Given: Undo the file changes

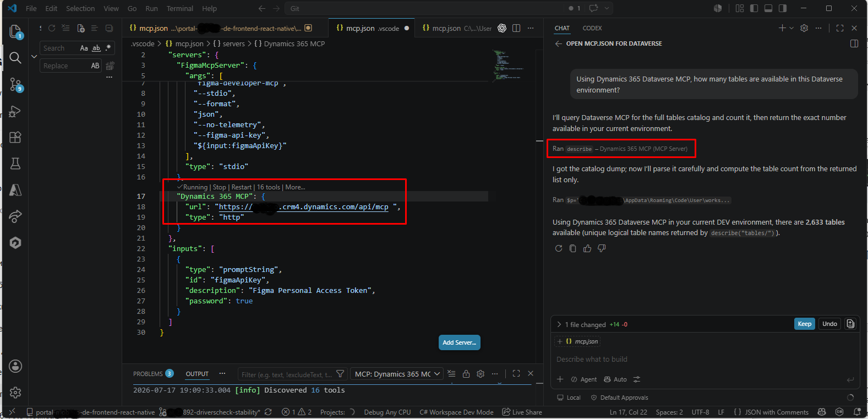Looking at the screenshot, I should click(x=829, y=324).
